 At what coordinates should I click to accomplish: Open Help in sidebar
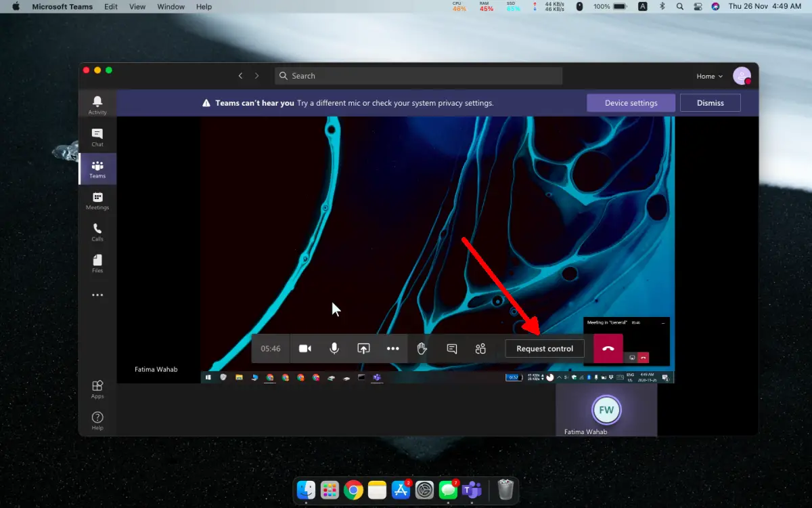point(97,420)
